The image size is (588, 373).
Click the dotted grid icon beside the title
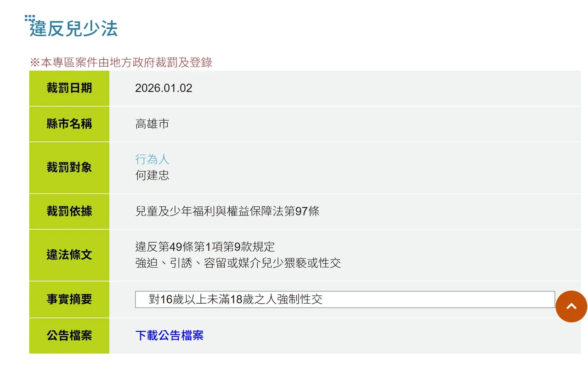(29, 18)
